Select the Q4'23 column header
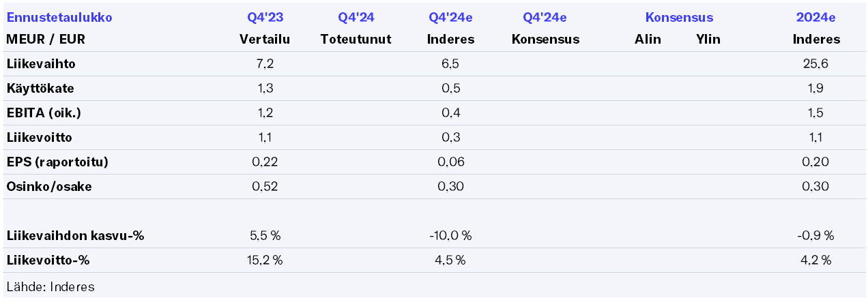The image size is (868, 298). [x=265, y=17]
